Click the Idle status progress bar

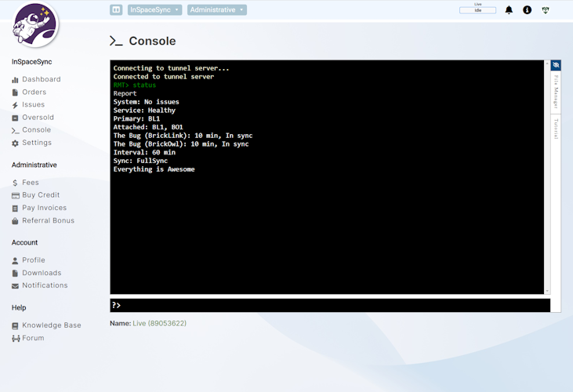point(477,11)
